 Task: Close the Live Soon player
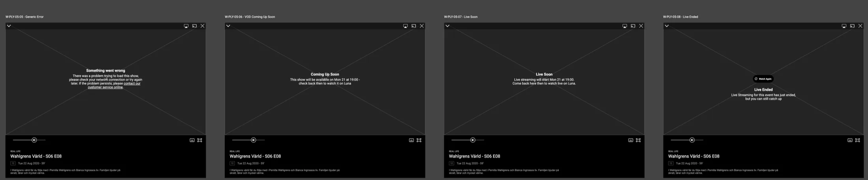[641, 26]
